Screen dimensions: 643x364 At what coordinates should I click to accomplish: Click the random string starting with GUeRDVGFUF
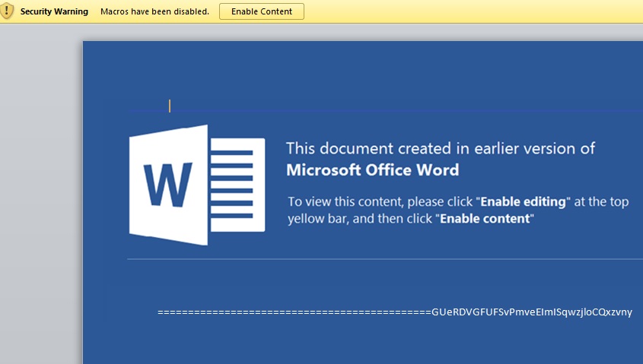(x=531, y=312)
